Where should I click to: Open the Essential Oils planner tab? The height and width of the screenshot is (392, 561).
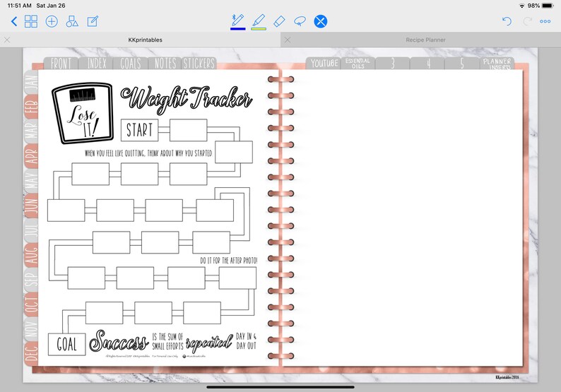[358, 64]
